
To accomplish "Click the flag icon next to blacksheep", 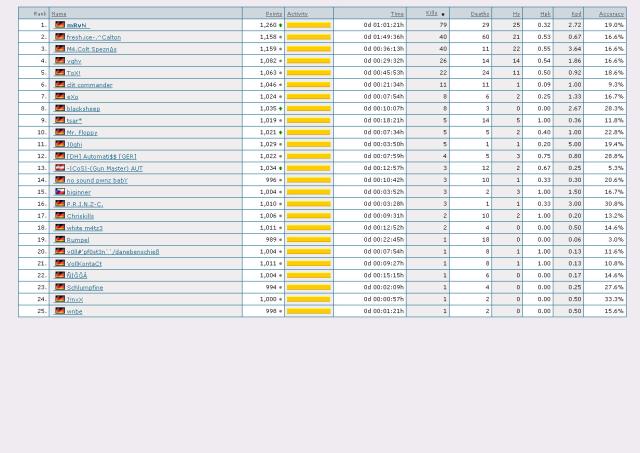I will [60, 108].
